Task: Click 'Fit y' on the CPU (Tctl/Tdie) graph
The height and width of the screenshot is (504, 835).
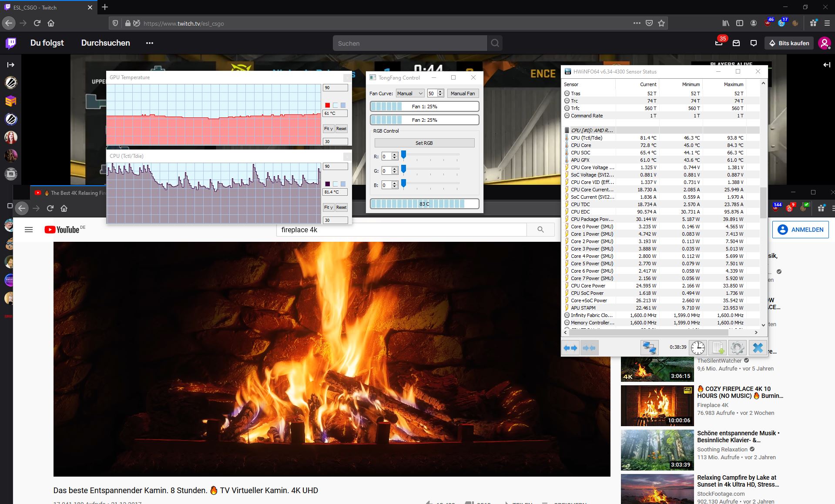Action: 329,207
